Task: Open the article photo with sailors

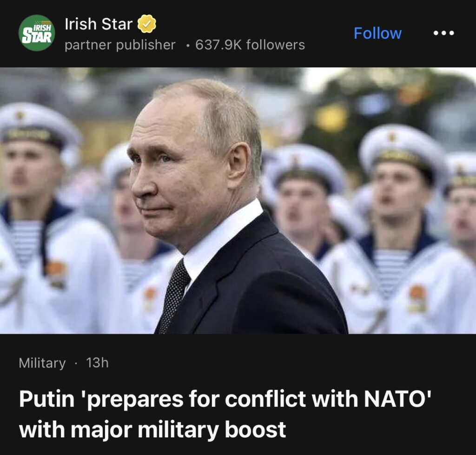Action: tap(238, 200)
